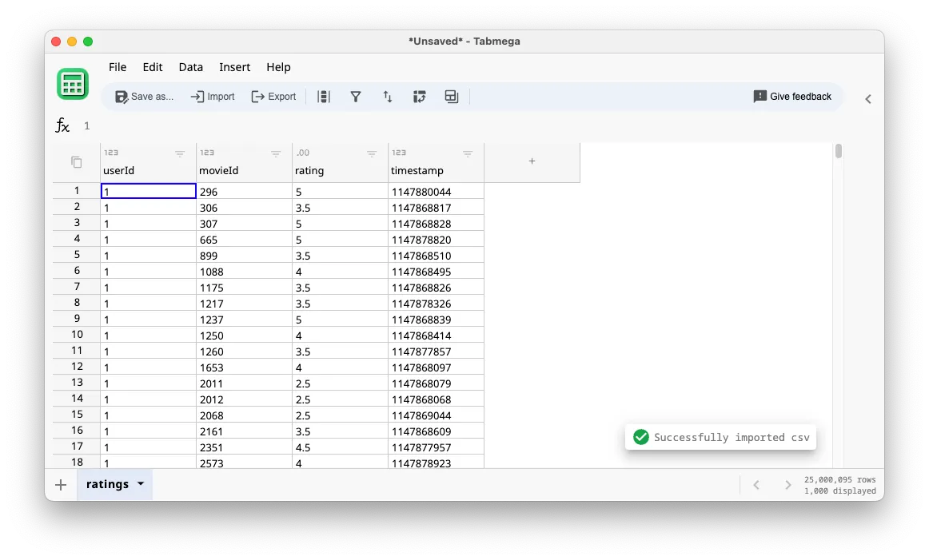Screen dimensions: 929x560
Task: Switch to the Data menu
Action: click(x=190, y=67)
